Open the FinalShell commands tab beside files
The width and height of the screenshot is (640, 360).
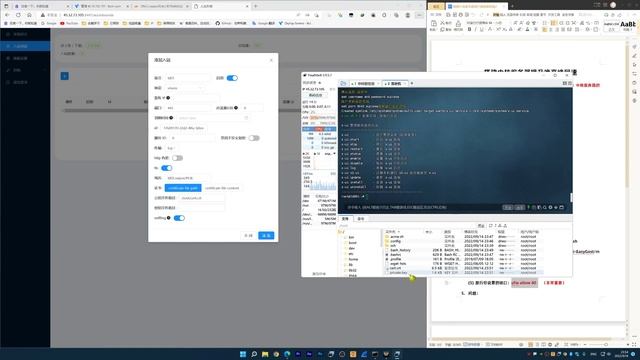pyautogui.click(x=361, y=219)
